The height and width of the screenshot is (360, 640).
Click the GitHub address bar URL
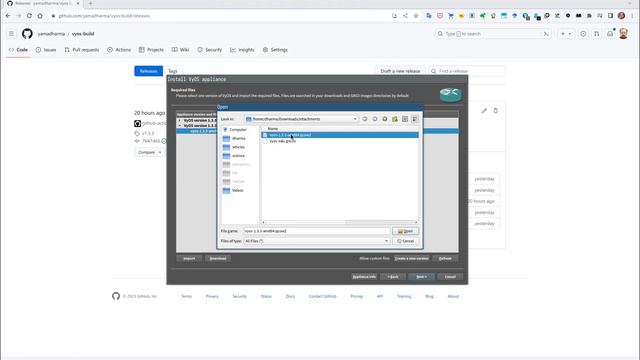104,16
